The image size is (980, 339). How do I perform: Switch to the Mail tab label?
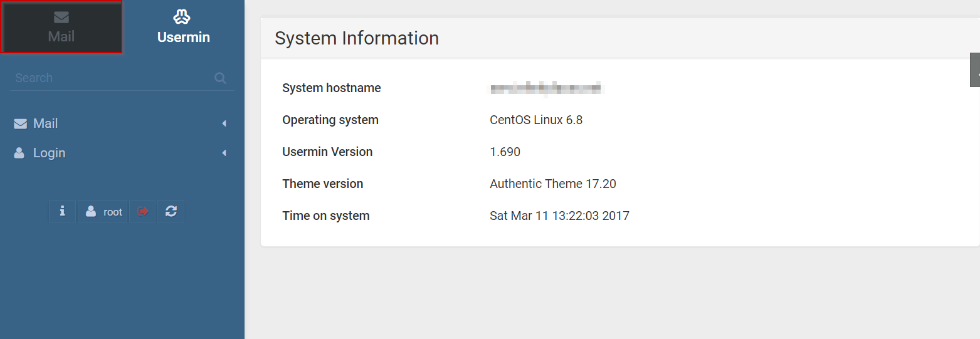[x=61, y=36]
